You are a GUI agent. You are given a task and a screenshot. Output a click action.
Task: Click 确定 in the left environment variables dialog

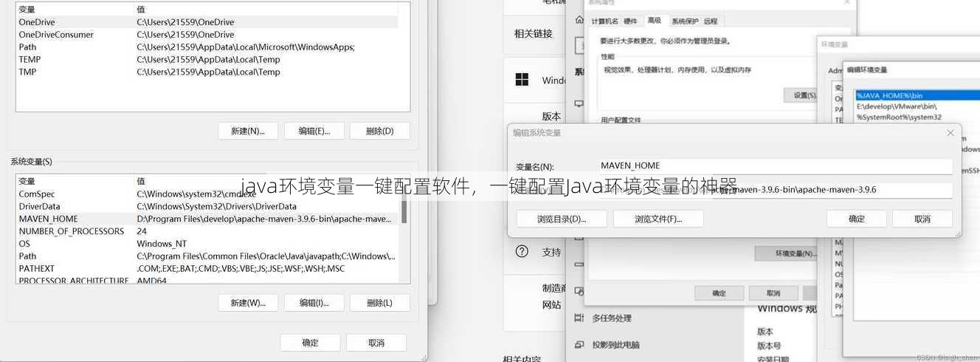coord(311,343)
